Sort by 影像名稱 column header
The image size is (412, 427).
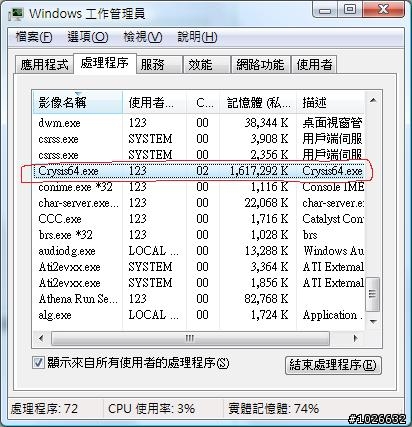[78, 103]
